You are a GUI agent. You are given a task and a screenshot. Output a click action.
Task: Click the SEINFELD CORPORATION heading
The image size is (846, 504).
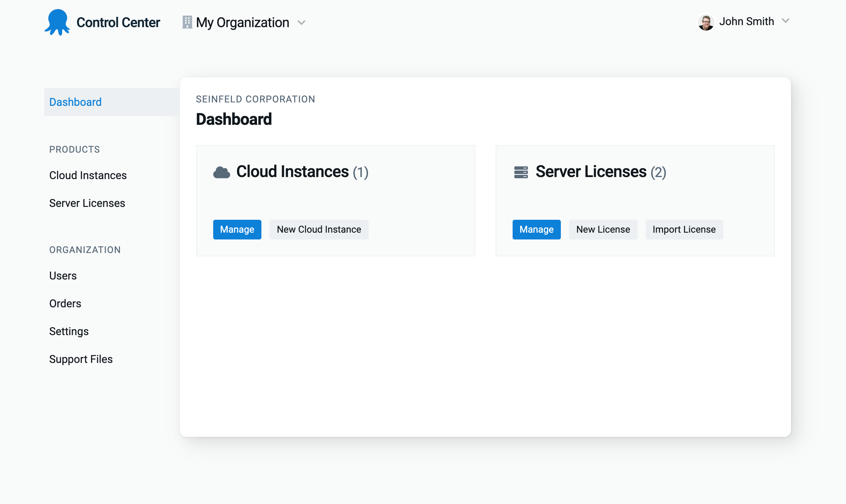(x=255, y=99)
